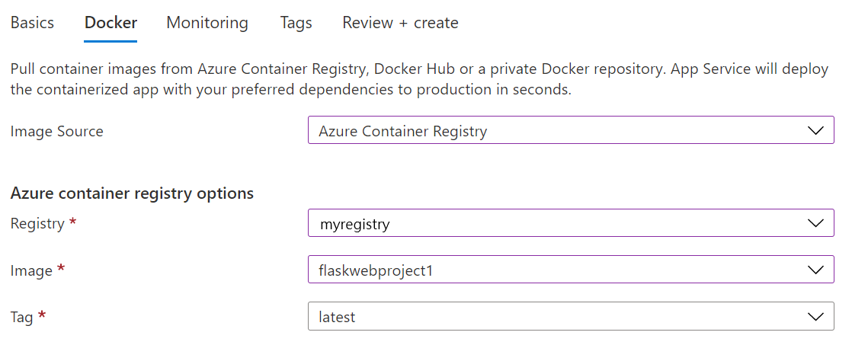Click the down arrow next to flaskwebproject1

[815, 270]
